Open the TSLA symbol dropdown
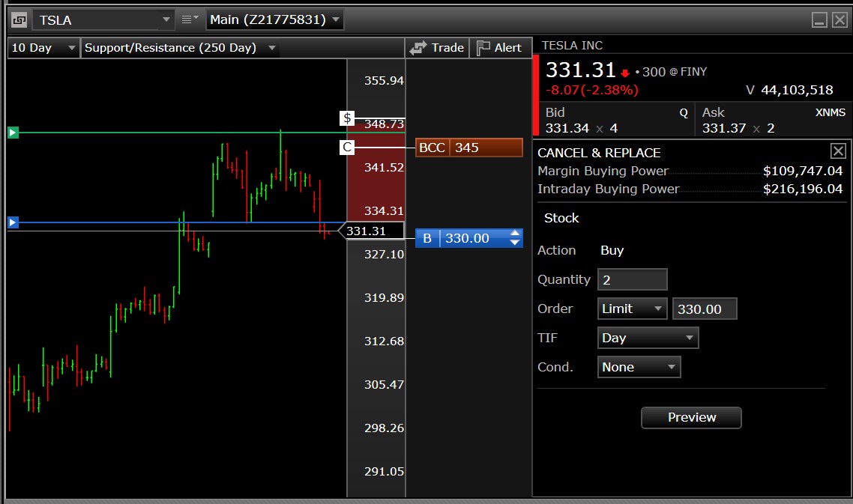Image resolution: width=853 pixels, height=504 pixels. 166,20
